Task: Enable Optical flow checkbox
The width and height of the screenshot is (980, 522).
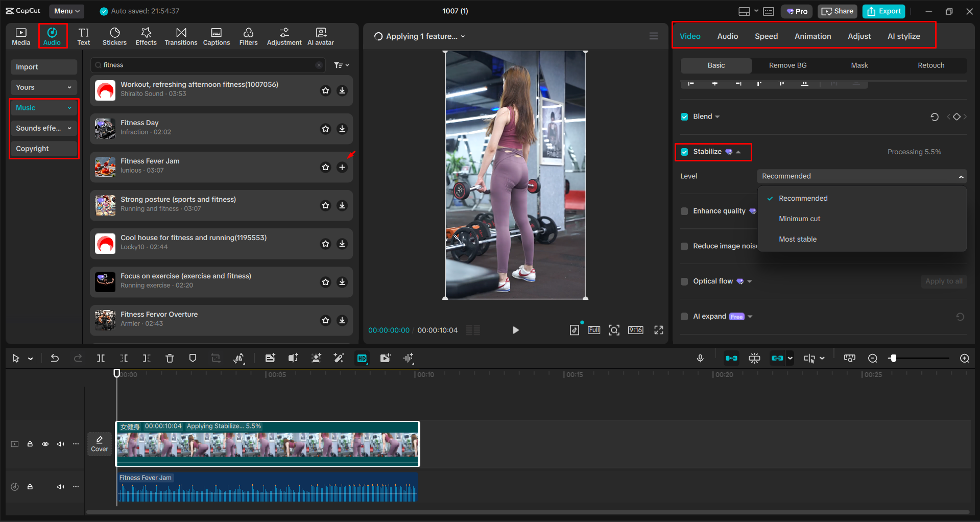Action: [x=684, y=281]
